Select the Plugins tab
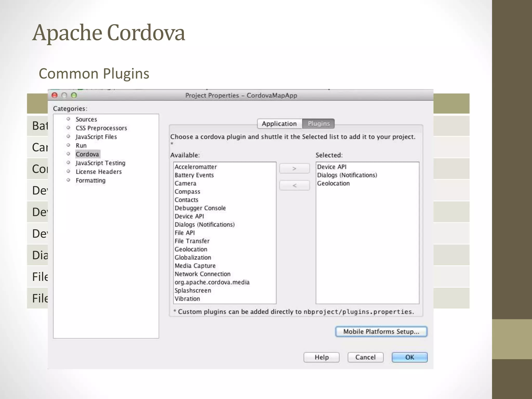This screenshot has width=532, height=399. click(318, 124)
